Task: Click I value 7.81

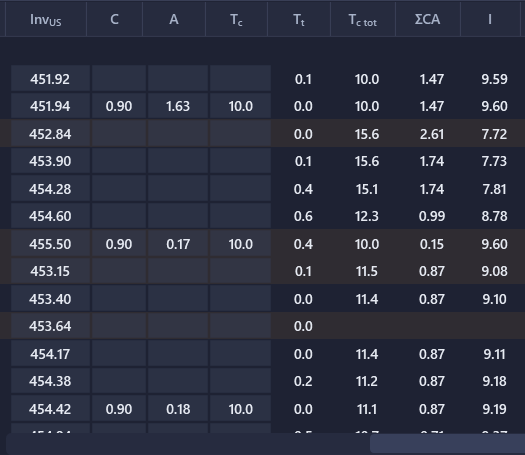Action: click(494, 189)
